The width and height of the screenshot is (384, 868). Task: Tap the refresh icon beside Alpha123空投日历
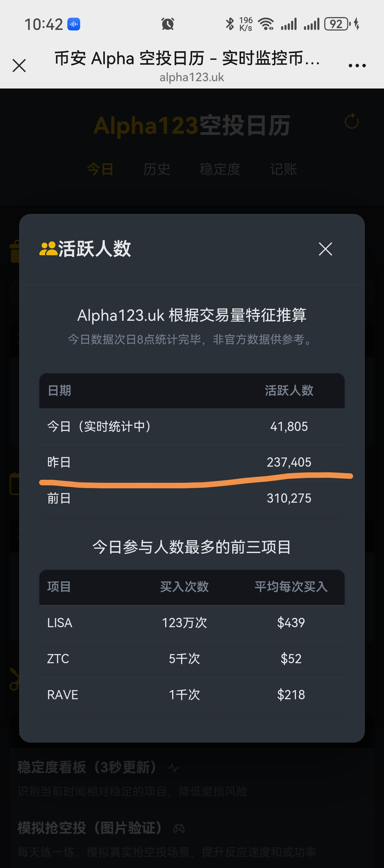[351, 121]
